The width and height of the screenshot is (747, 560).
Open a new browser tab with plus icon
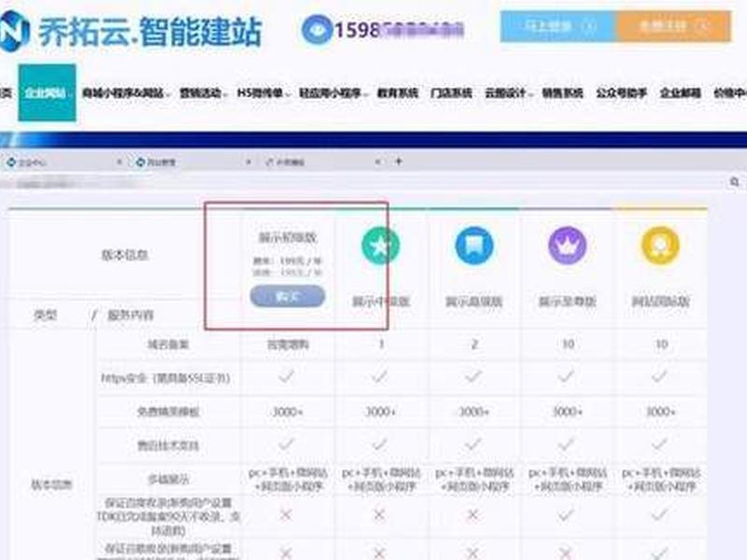click(x=399, y=161)
